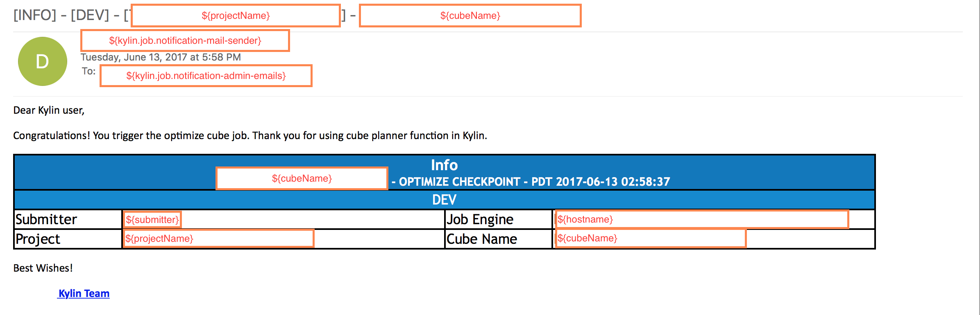
Task: Click the Info title in table header
Action: 444,165
